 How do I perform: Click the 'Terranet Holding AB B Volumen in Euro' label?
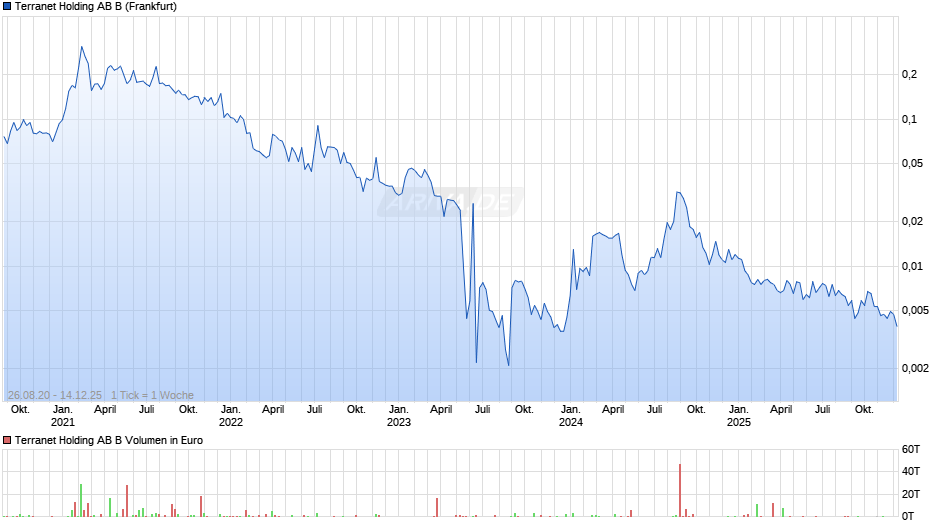tap(109, 440)
